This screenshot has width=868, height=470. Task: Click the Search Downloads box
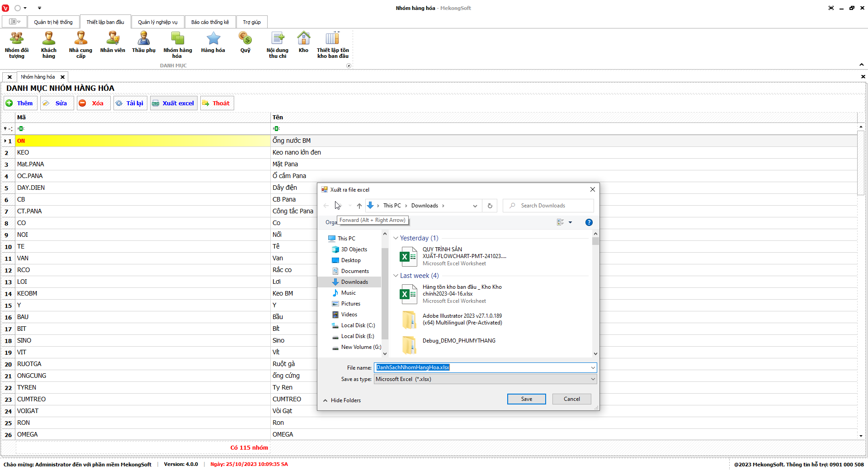tap(548, 206)
